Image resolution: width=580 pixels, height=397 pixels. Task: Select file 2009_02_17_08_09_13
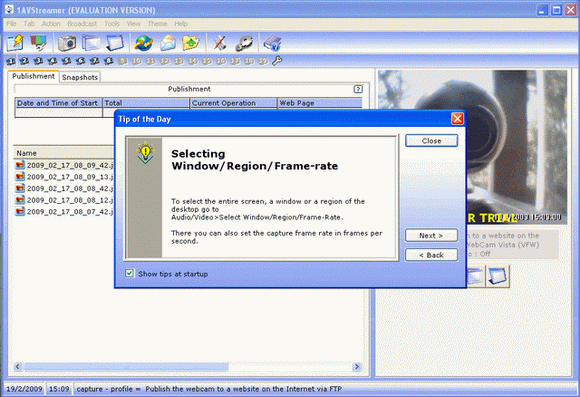click(64, 177)
